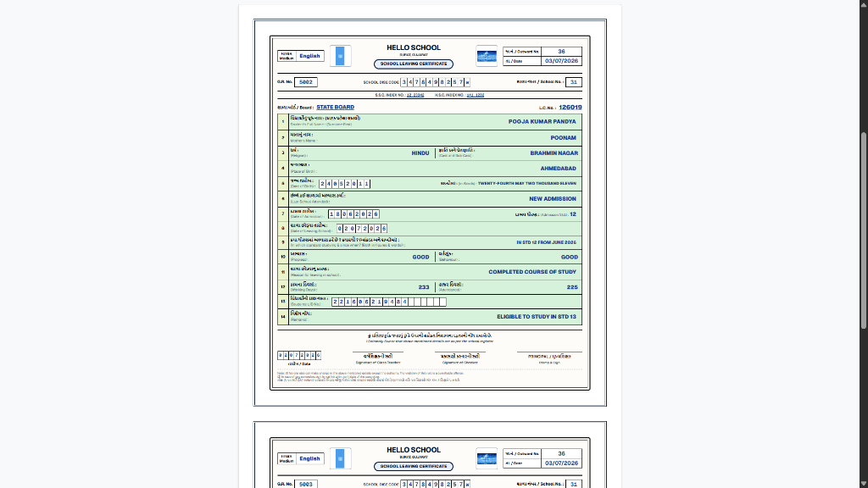Image resolution: width=868 pixels, height=488 pixels.
Task: Click the attendance value 225
Action: click(x=572, y=287)
